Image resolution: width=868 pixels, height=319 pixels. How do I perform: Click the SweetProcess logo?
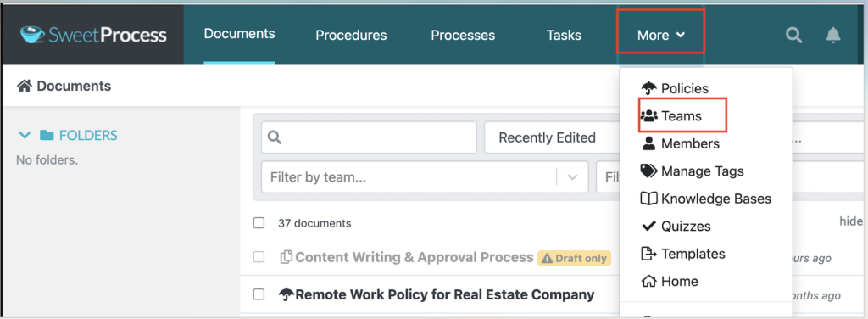[x=93, y=35]
